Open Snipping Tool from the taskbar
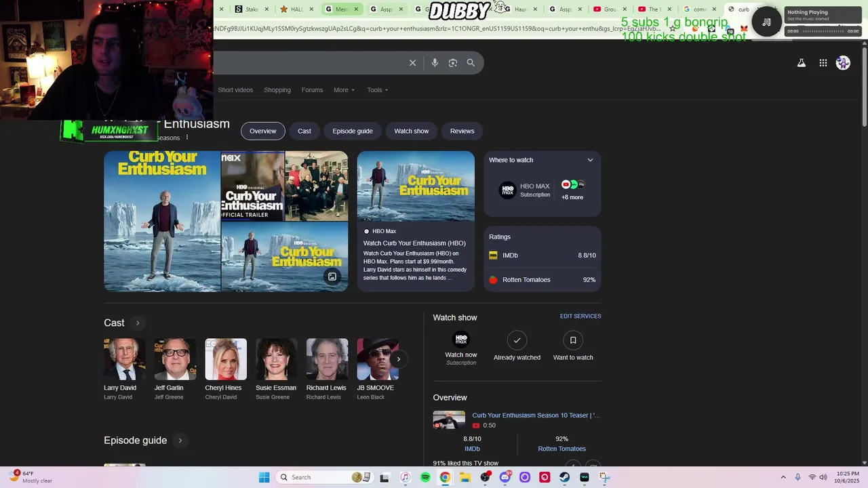This screenshot has width=868, height=488. (604, 477)
